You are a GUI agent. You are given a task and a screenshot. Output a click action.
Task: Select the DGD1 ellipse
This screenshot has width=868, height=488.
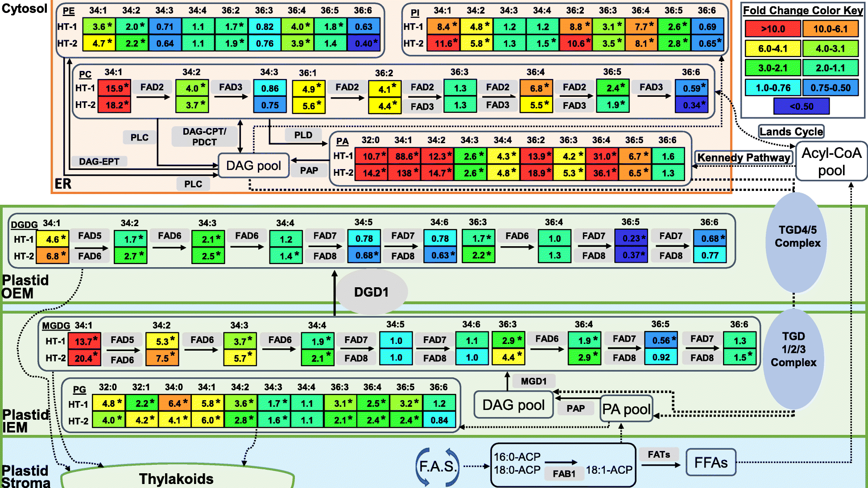(x=371, y=292)
